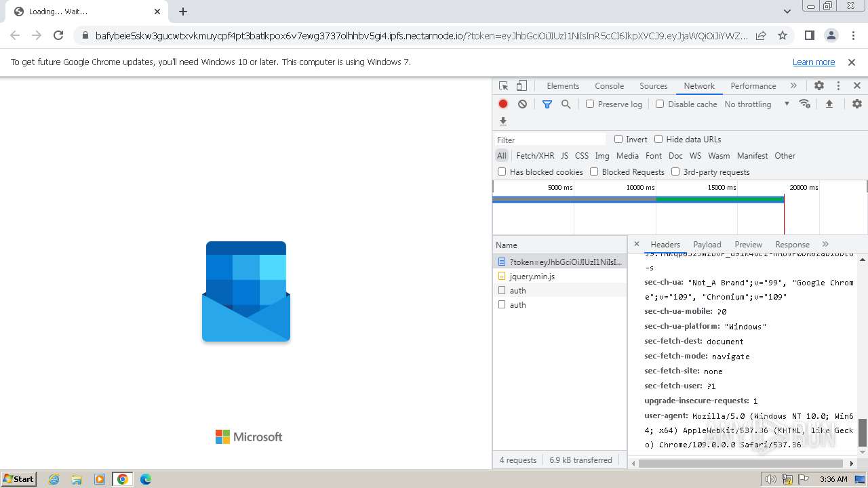Screen dimensions: 868x488
Task: Filter requests by Img type
Action: (602, 156)
